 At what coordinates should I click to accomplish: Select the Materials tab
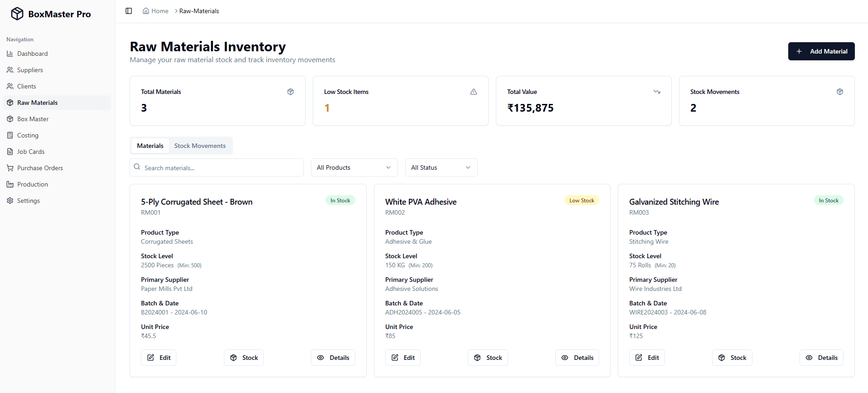coord(150,146)
